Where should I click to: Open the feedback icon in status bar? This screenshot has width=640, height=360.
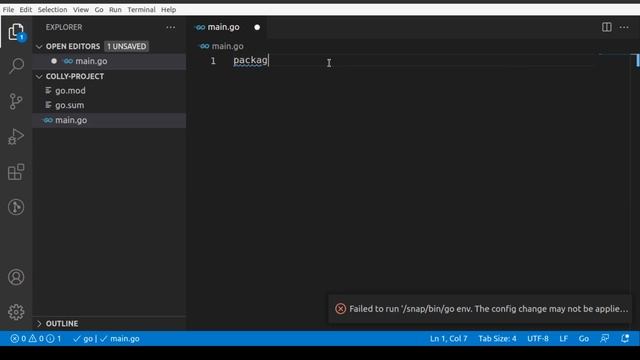point(604,338)
